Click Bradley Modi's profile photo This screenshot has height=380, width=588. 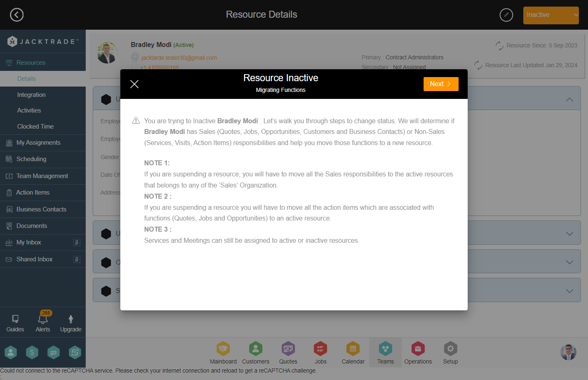(x=107, y=53)
